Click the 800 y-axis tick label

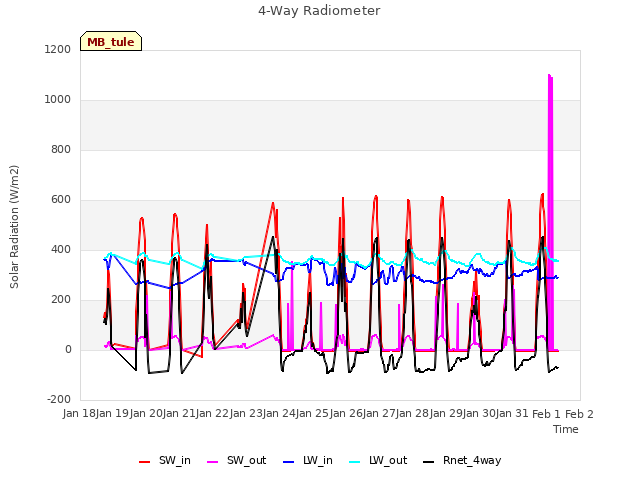(x=61, y=149)
